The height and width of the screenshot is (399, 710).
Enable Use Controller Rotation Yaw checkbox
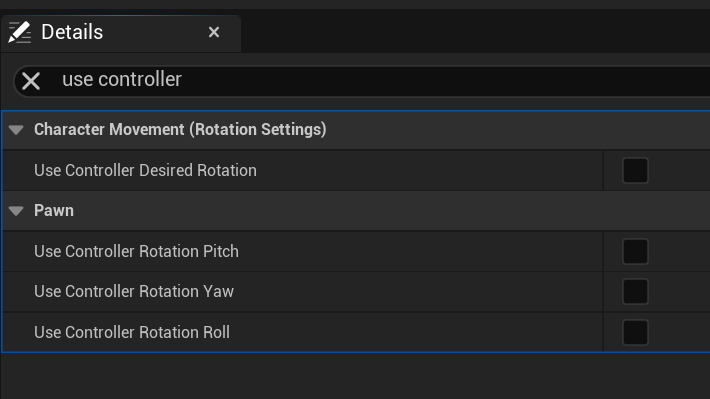(635, 292)
